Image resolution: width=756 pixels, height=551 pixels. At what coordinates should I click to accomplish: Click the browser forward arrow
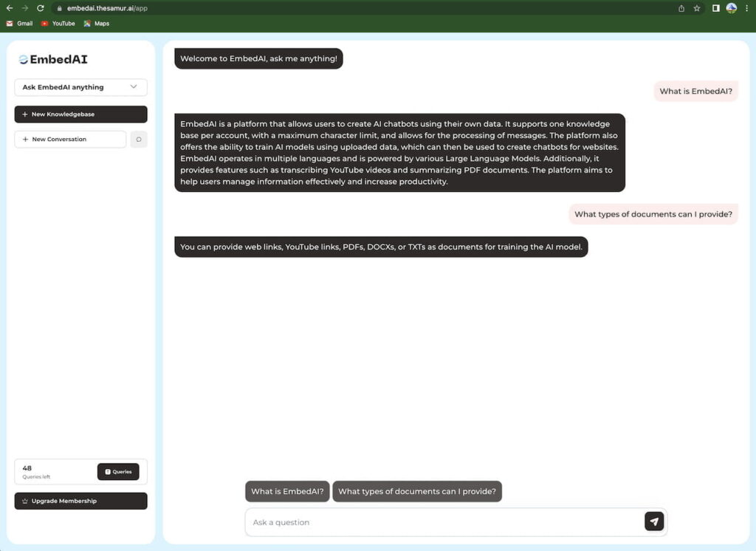tap(25, 8)
